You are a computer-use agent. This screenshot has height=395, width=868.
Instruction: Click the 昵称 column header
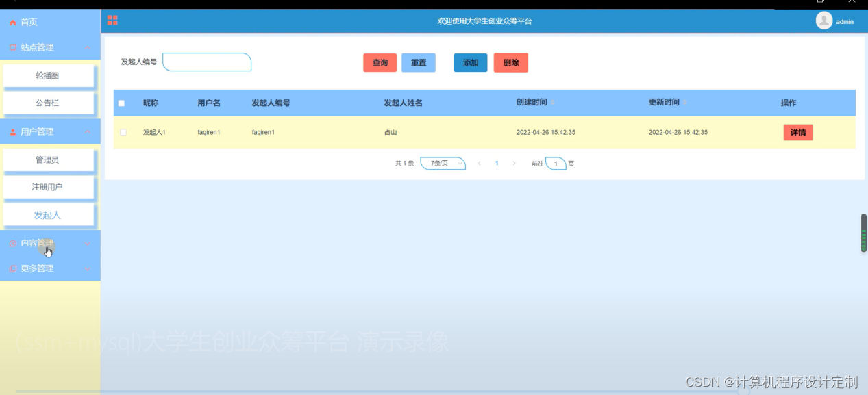pos(151,103)
